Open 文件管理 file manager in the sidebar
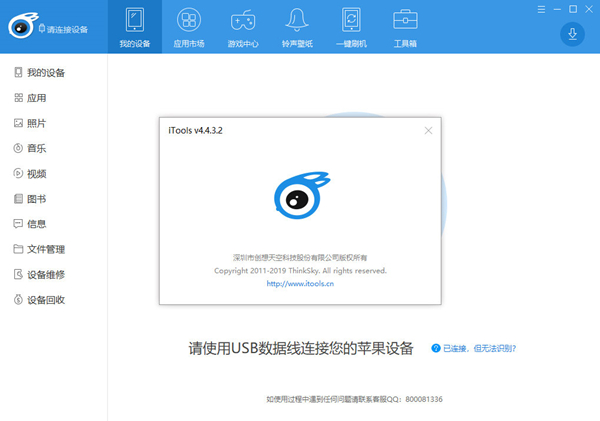Screen dimensions: 600x421 click(x=39, y=249)
